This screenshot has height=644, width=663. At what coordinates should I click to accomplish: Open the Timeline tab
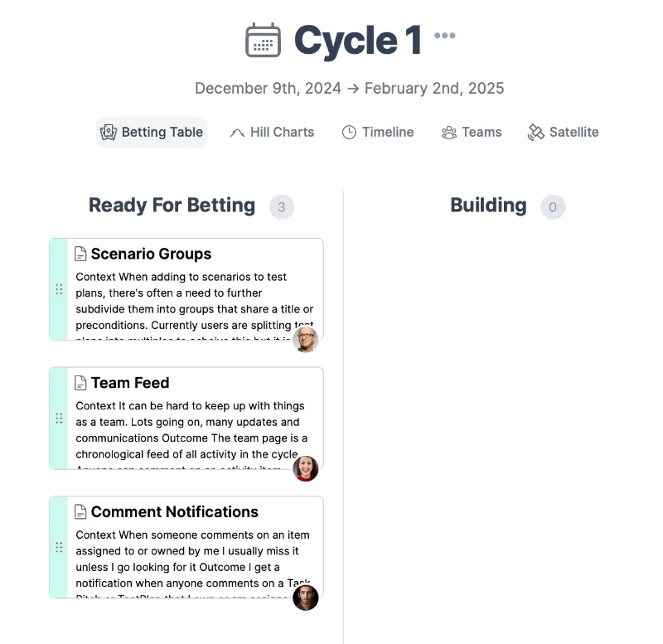[378, 132]
